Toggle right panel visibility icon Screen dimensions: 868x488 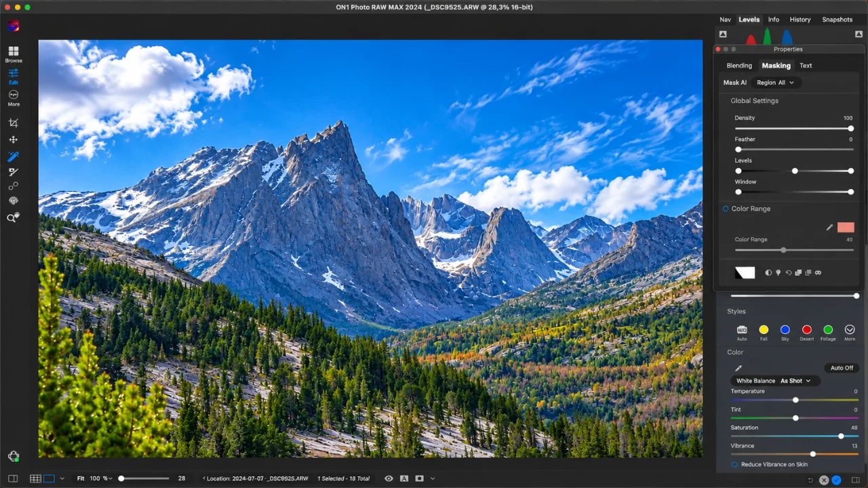pos(855,480)
